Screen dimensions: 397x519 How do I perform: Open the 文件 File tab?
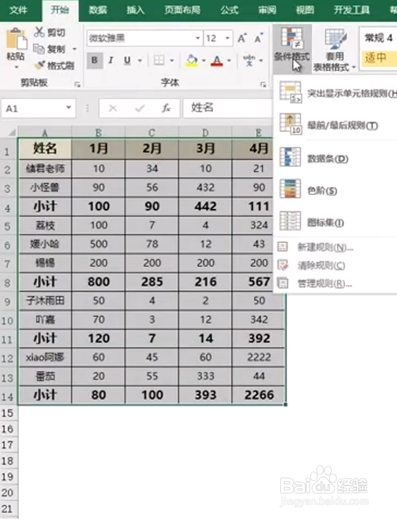[18, 10]
